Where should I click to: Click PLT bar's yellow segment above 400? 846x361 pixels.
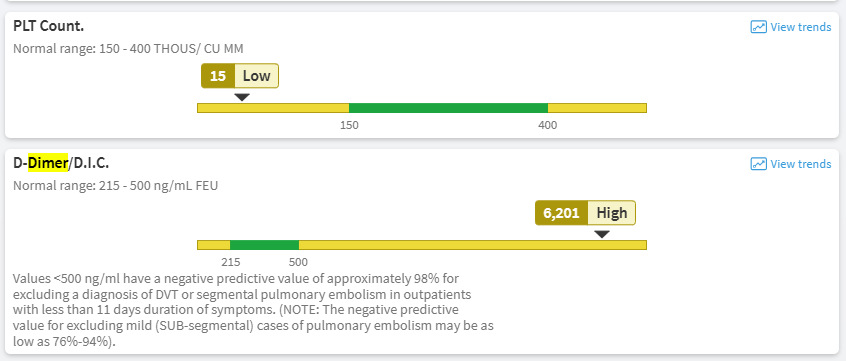click(597, 108)
